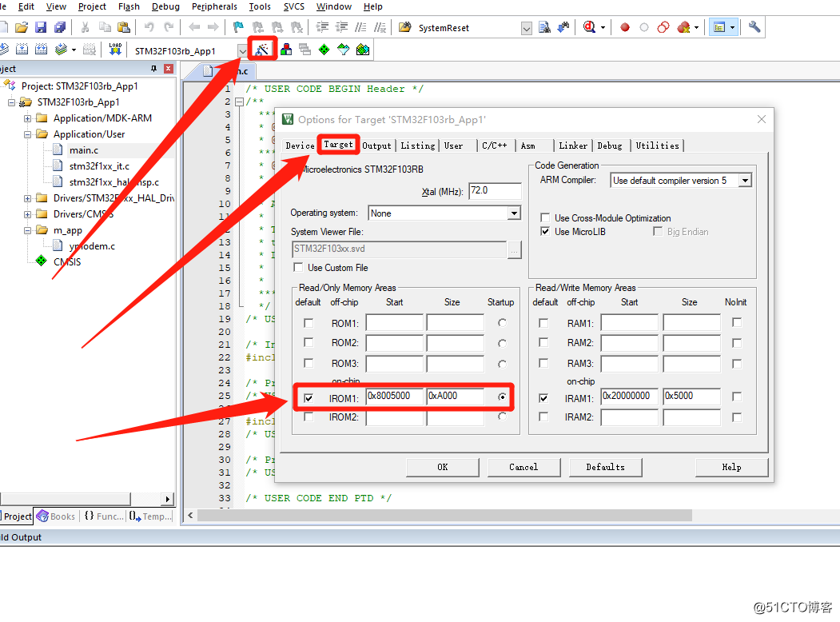Start debug session with magnifier d icon
This screenshot has height=622, width=840.
click(x=589, y=27)
